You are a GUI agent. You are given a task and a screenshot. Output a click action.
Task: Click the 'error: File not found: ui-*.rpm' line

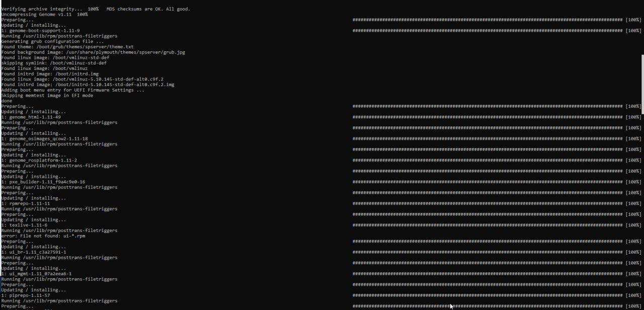(43, 236)
